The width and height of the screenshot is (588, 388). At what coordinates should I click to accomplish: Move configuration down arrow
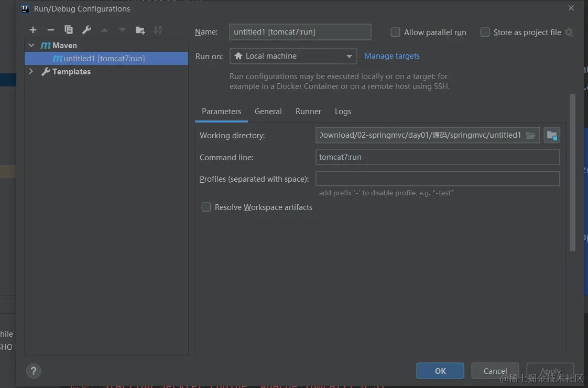pyautogui.click(x=122, y=30)
